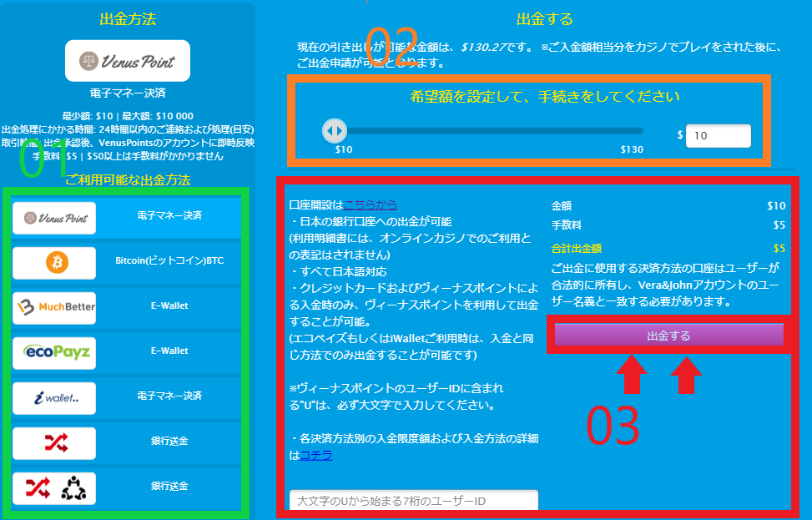Click the $130.27 available amount text
812x520 pixels.
(x=483, y=47)
